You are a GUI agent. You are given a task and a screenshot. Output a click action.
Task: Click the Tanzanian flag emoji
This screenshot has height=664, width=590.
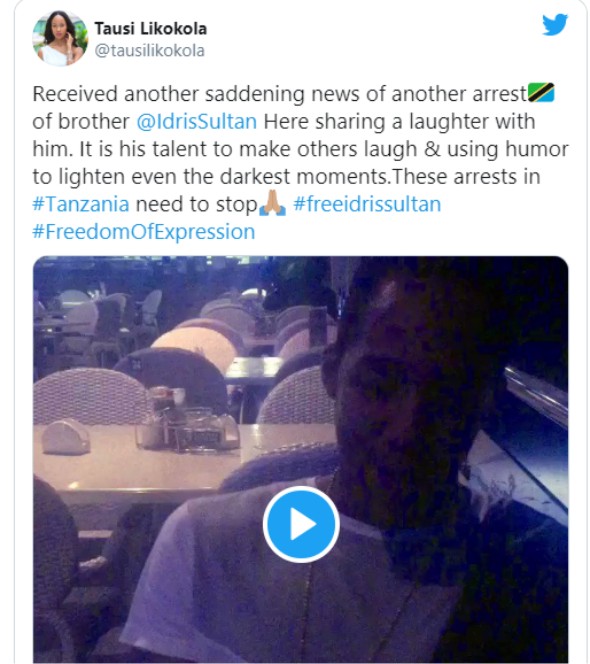[x=541, y=93]
